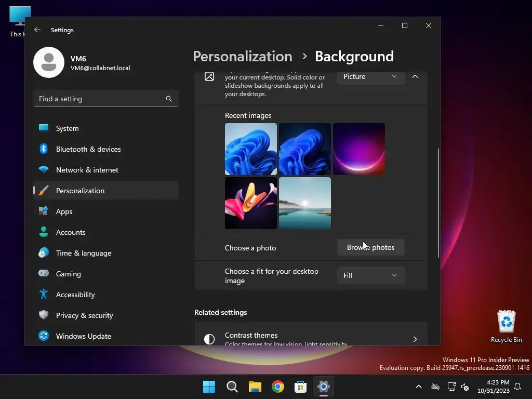Open the Windows Start button
The height and width of the screenshot is (399, 532).
(209, 387)
